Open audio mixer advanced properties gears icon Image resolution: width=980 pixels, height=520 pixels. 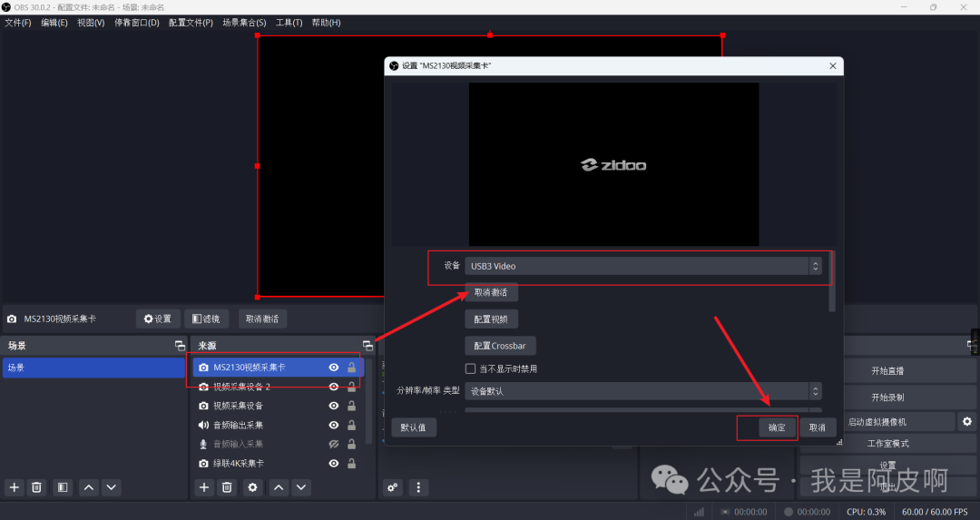[x=393, y=487]
